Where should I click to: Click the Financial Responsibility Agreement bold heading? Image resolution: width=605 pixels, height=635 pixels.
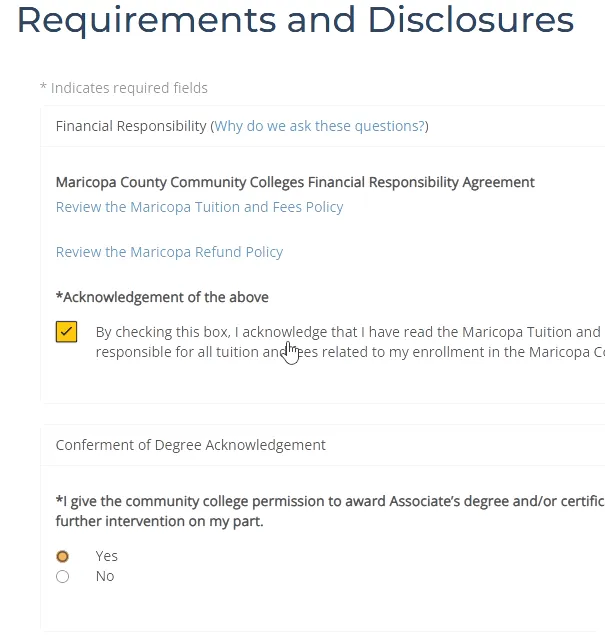[295, 182]
